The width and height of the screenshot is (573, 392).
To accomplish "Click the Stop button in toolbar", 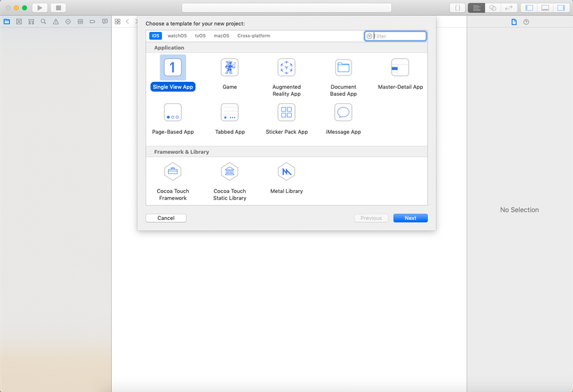I will tap(58, 8).
